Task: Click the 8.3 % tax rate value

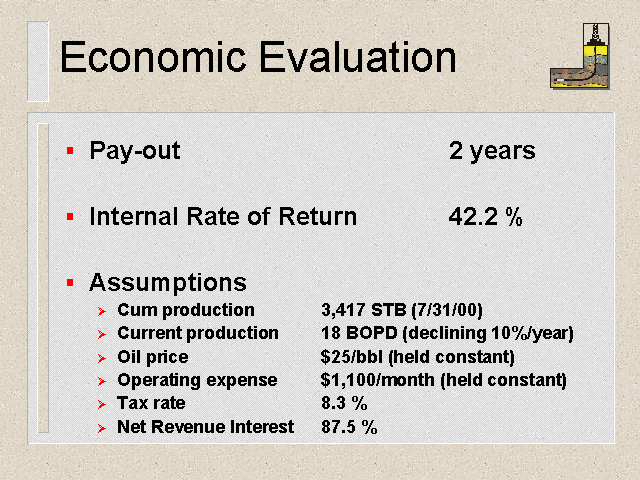Action: (344, 403)
